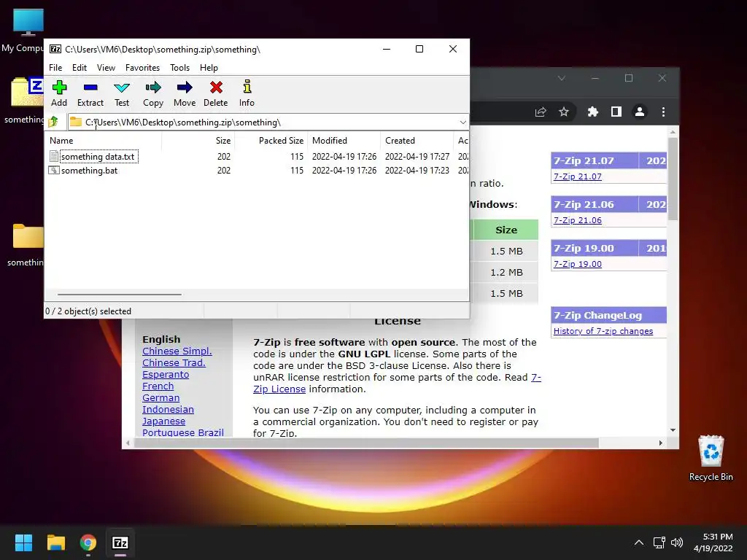747x560 pixels.
Task: Open the clock and date in taskbar
Action: pos(713,542)
